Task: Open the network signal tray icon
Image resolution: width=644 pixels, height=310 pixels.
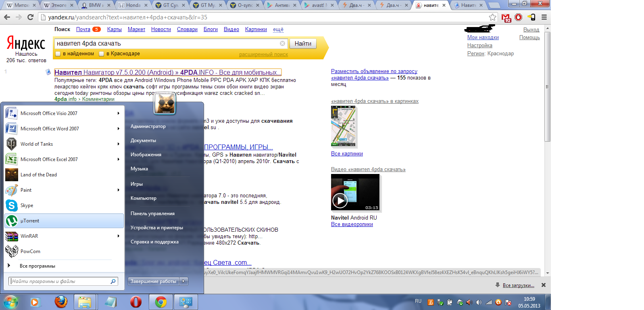Action: coord(489,302)
